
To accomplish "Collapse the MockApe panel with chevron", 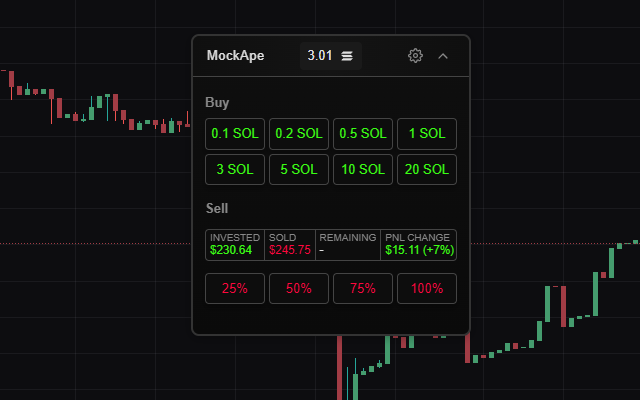I will pos(443,56).
